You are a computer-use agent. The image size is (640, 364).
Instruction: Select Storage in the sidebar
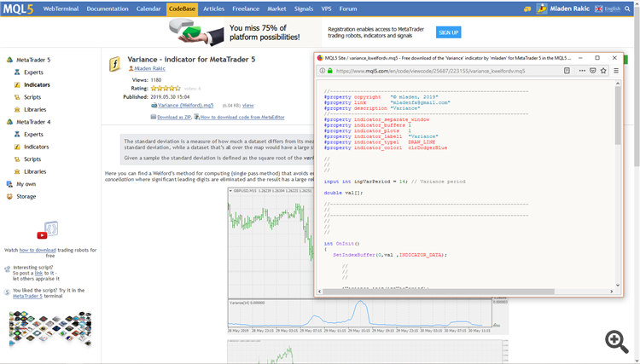(x=26, y=196)
